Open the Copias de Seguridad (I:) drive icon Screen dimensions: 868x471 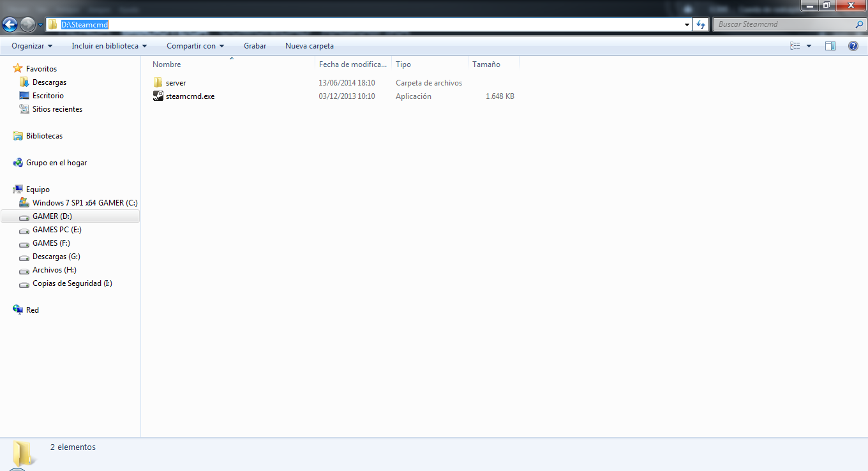(24, 284)
